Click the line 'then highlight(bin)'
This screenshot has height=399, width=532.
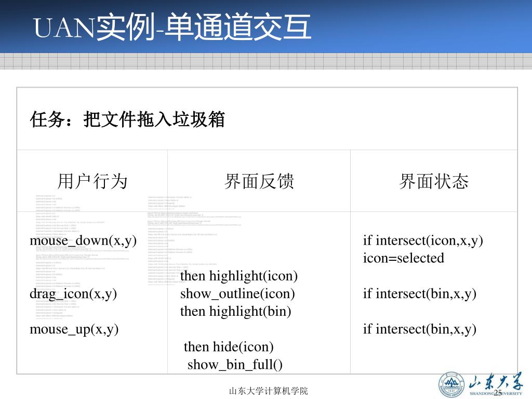click(x=235, y=312)
